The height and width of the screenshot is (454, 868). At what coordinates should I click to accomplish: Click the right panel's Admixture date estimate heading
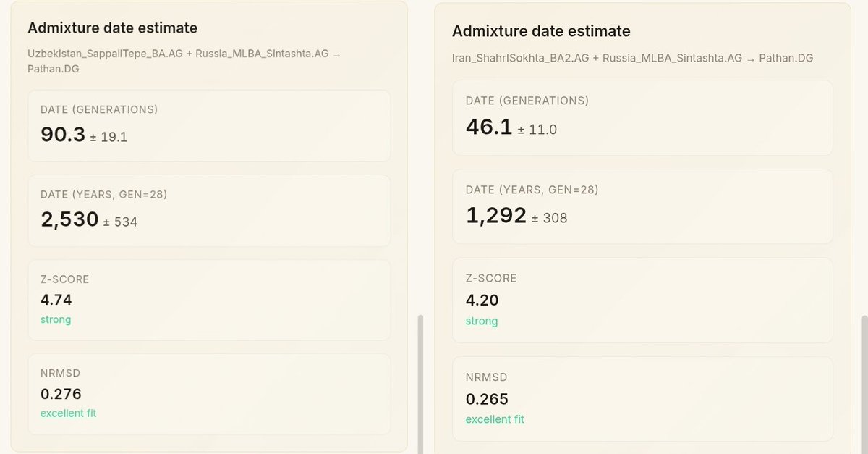[541, 31]
